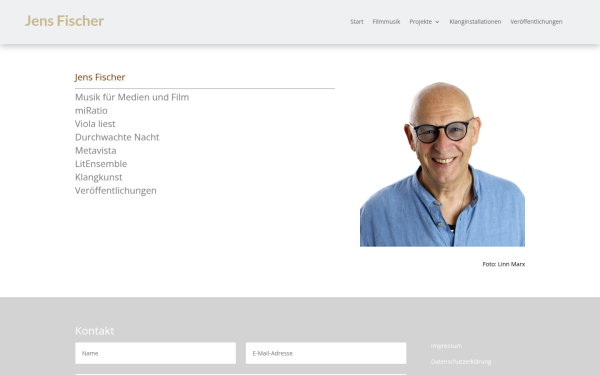Open the Musik für Medien und Film link
The image size is (600, 375).
pyautogui.click(x=132, y=97)
